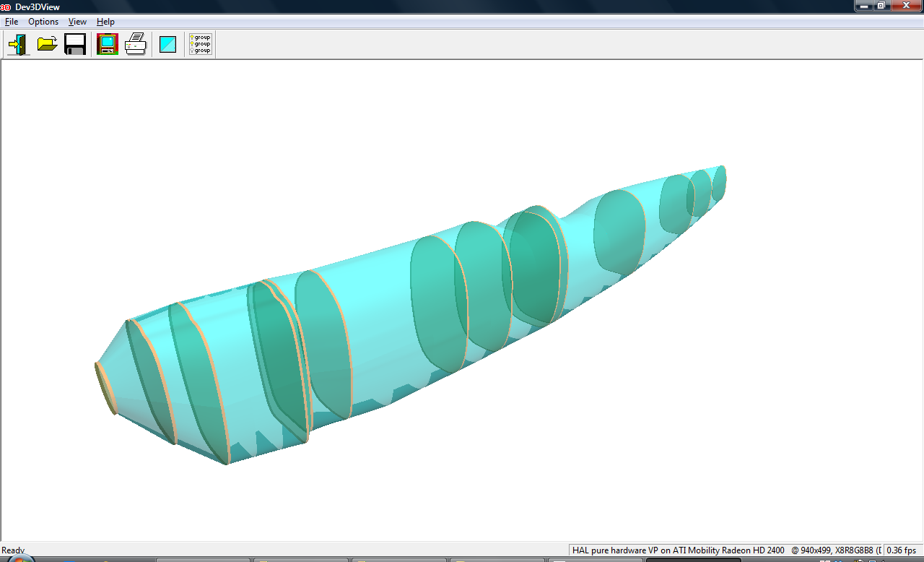
Task: Close the Dev3DView window
Action: [905, 6]
